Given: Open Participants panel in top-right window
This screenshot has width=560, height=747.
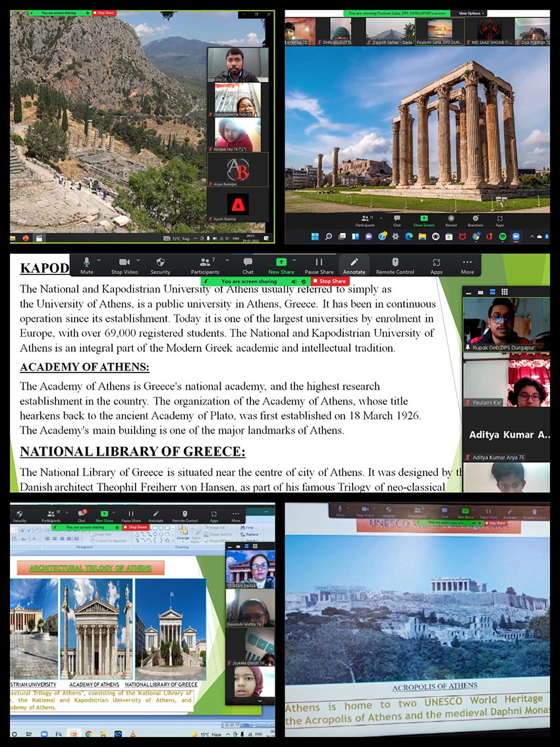Looking at the screenshot, I should click(364, 220).
